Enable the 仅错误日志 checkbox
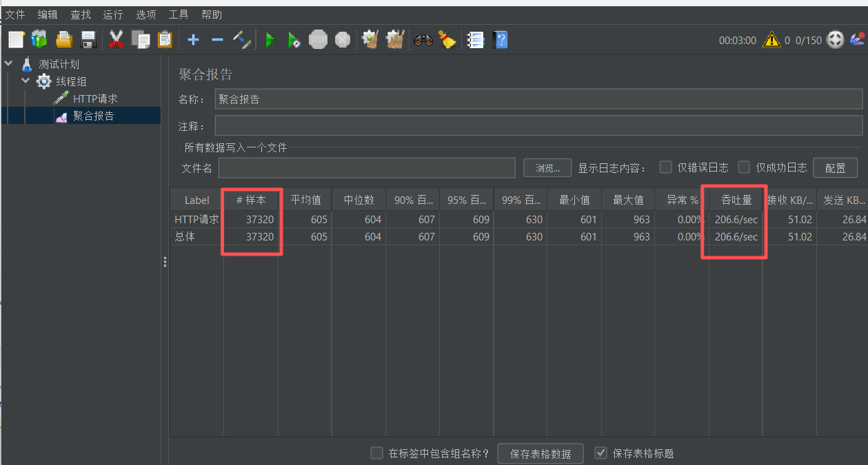The height and width of the screenshot is (465, 868). coord(665,167)
